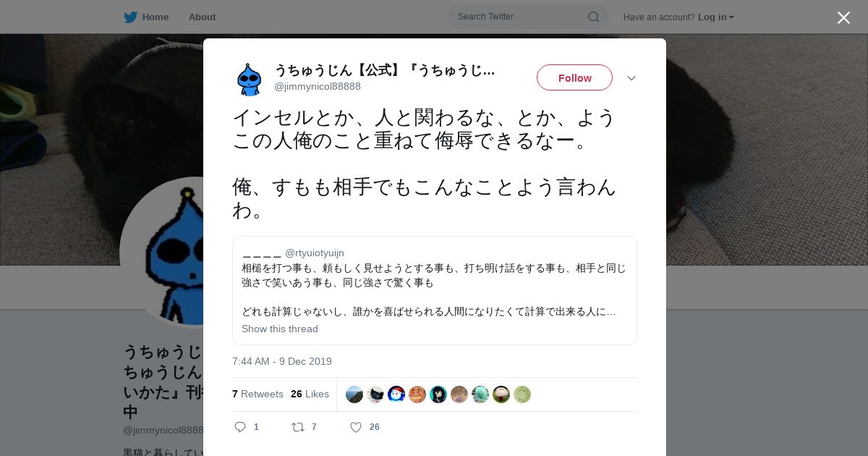Viewport: 868px width, 456px height.
Task: Like the tweet with heart icon
Action: pos(356,427)
